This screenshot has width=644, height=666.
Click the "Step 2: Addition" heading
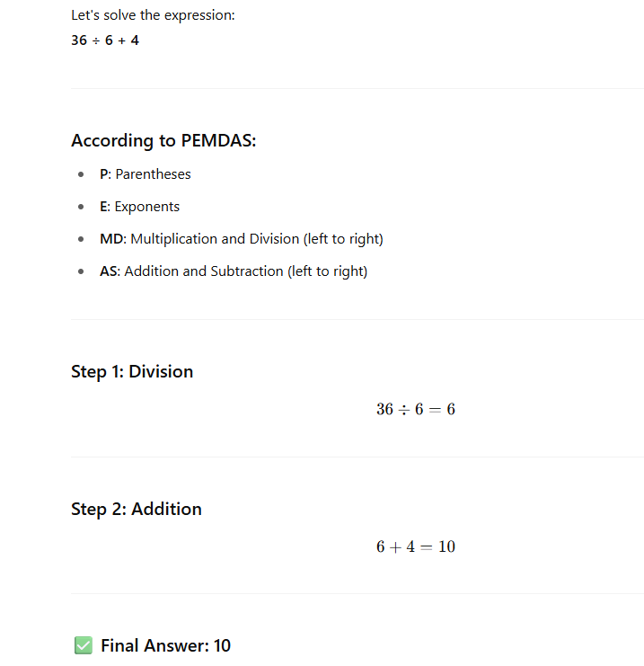[x=137, y=509]
